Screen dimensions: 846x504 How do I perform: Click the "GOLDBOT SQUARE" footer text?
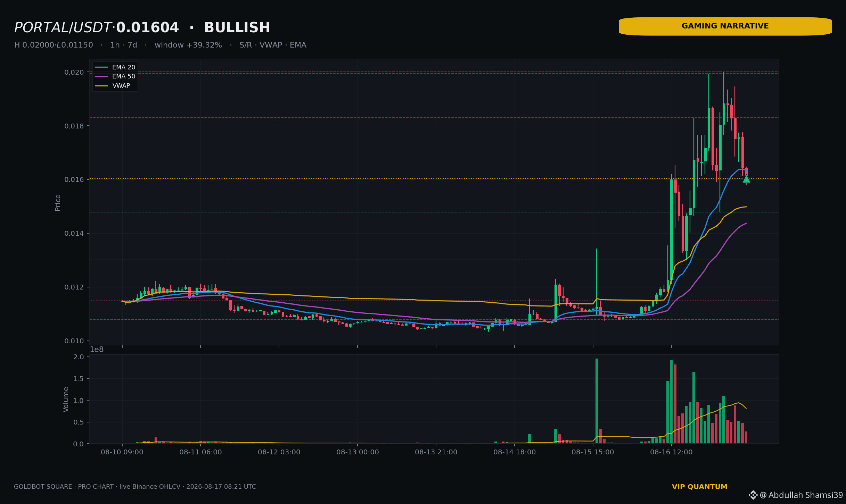(x=43, y=487)
